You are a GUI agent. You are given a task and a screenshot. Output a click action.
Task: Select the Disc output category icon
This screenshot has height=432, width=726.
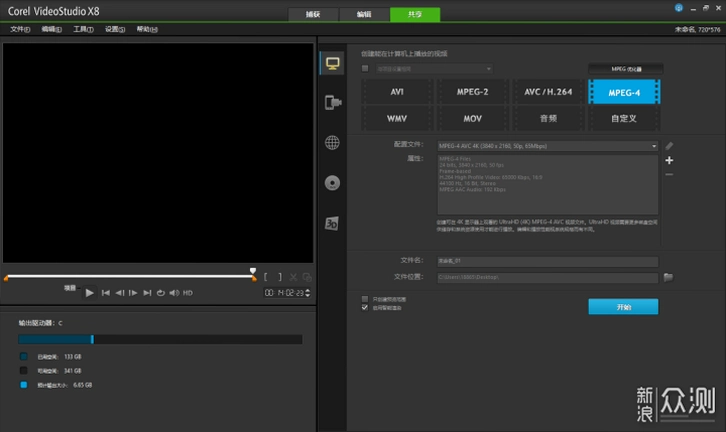coord(332,183)
